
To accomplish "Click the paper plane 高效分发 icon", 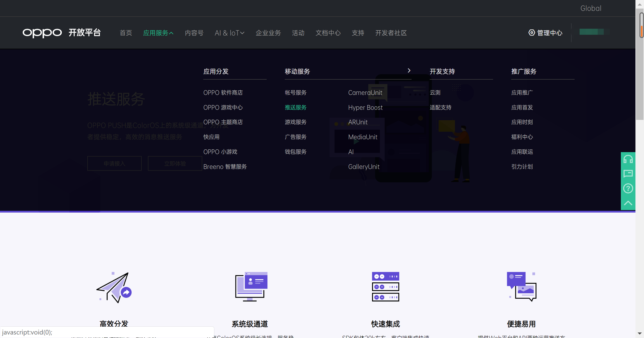I will click(x=114, y=287).
